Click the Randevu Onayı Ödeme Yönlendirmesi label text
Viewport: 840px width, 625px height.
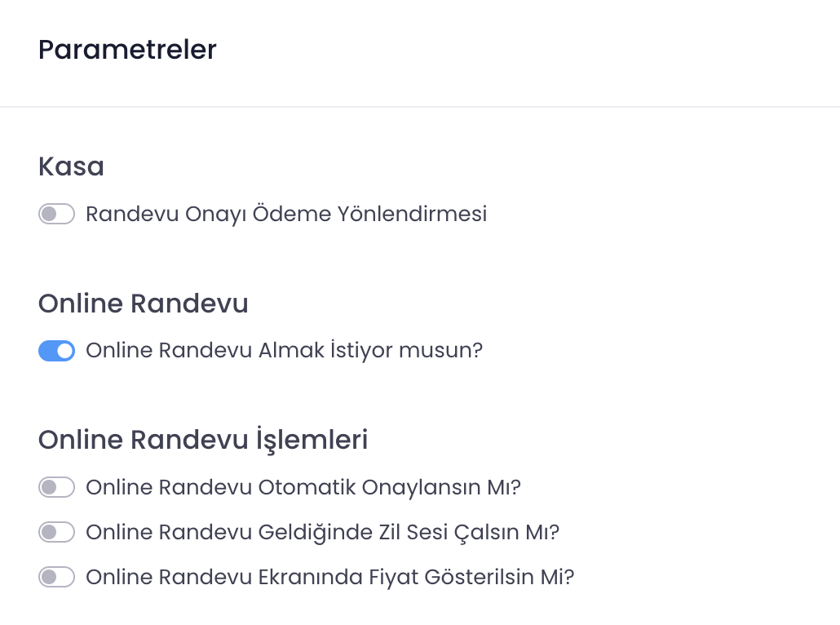(x=286, y=215)
